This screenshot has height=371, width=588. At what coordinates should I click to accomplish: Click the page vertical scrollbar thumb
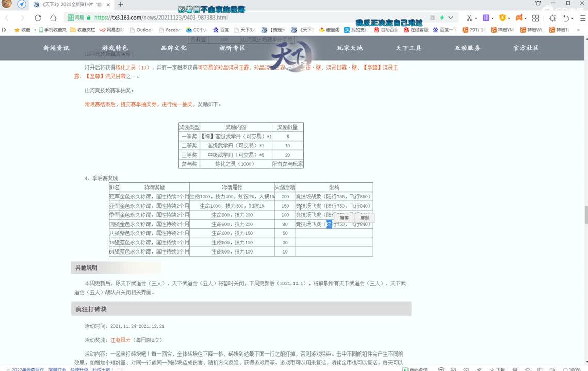(x=586, y=215)
